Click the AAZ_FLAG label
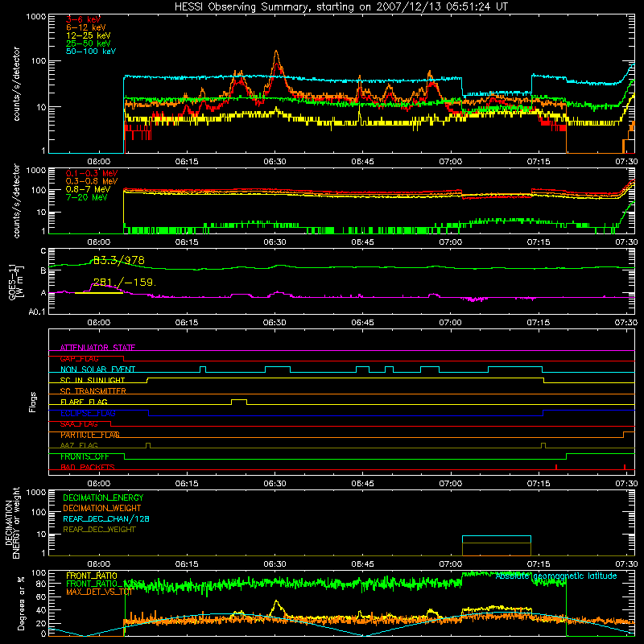Viewport: 644px width, 644px height. pyautogui.click(x=79, y=445)
